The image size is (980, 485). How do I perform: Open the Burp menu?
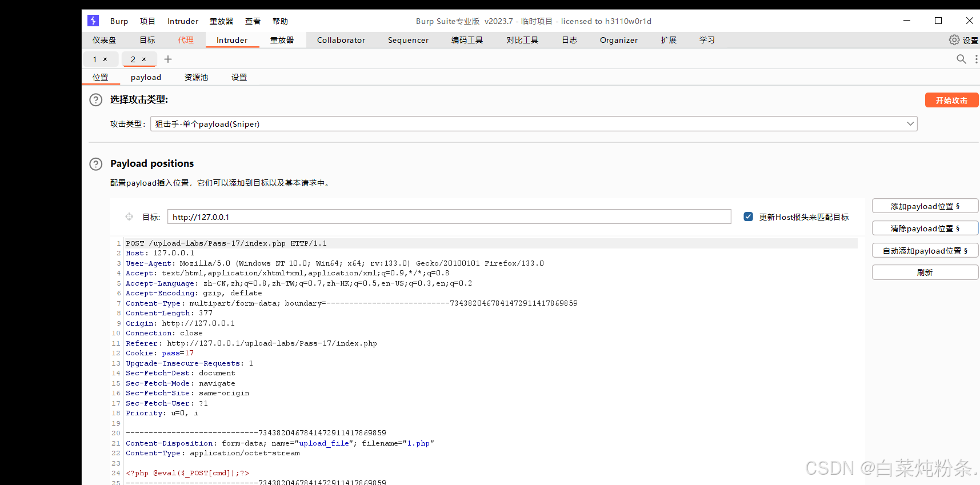(119, 21)
